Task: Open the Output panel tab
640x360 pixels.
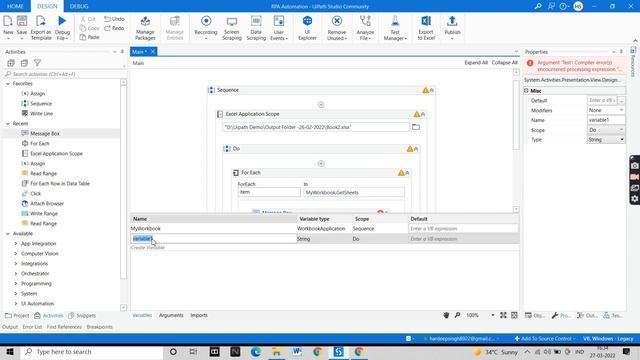Action: (10, 327)
